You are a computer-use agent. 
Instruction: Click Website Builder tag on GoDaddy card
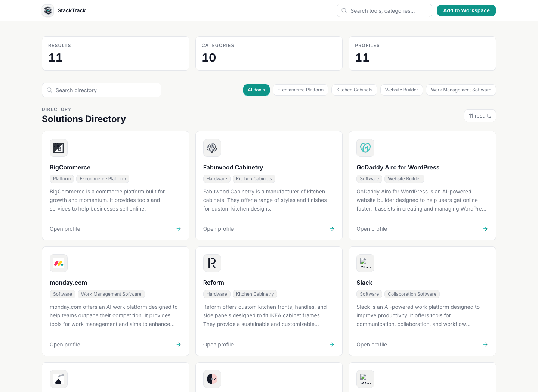tap(404, 179)
